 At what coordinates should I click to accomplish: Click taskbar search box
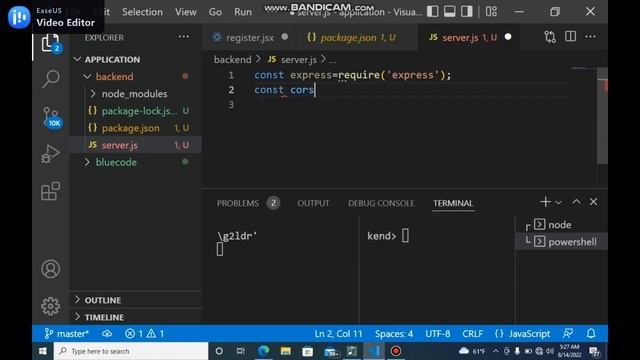131,351
